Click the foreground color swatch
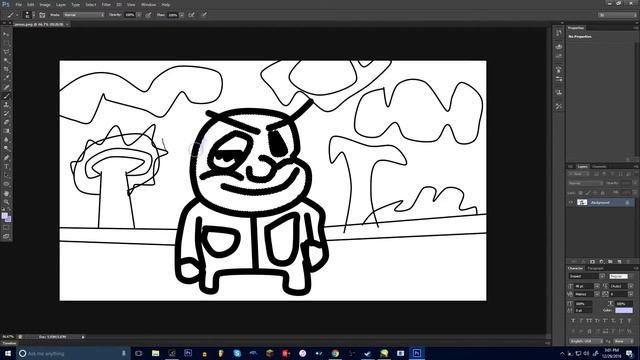The width and height of the screenshot is (640, 360). pos(4,216)
